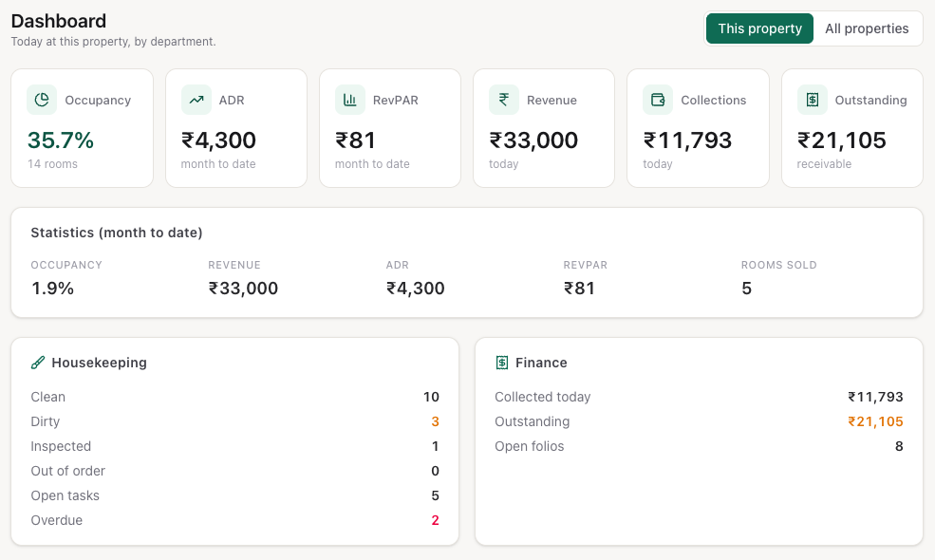Screen dimensions: 935x560
Task: Click the Rooms Sold value 5
Action: point(746,289)
